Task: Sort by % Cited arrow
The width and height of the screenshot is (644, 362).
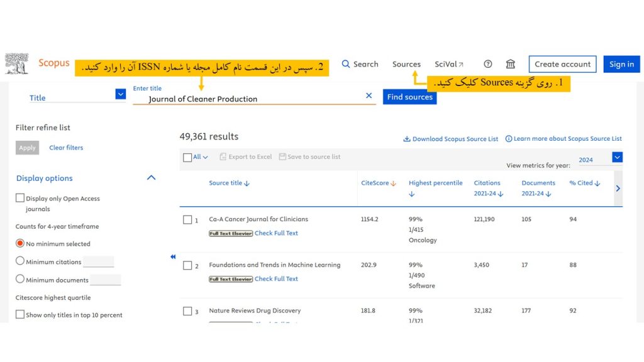Action: click(x=597, y=184)
